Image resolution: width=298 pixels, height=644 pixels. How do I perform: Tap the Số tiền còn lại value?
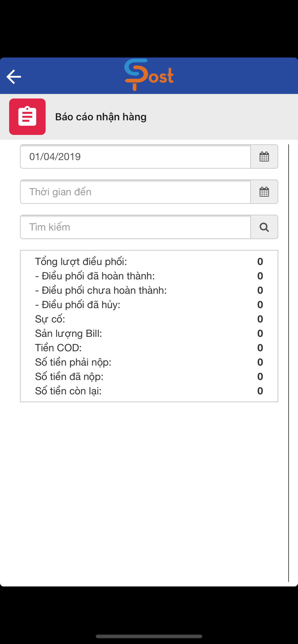click(260, 391)
